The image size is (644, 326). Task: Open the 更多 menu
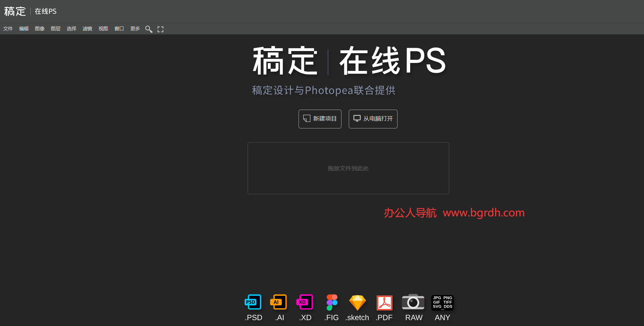(x=135, y=29)
